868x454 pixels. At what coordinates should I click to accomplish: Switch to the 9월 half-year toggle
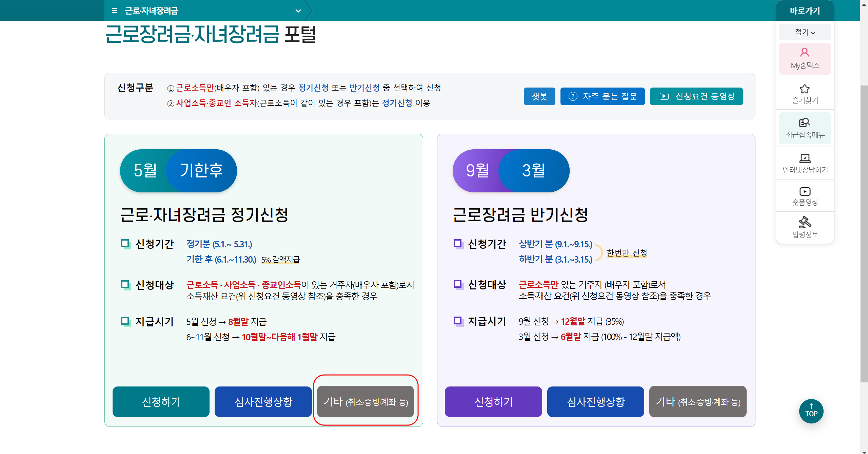pyautogui.click(x=477, y=170)
